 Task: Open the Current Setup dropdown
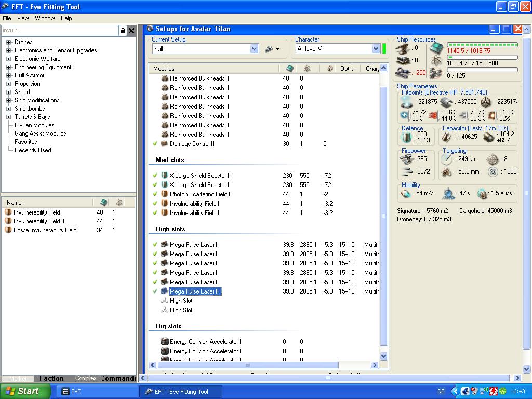point(254,49)
